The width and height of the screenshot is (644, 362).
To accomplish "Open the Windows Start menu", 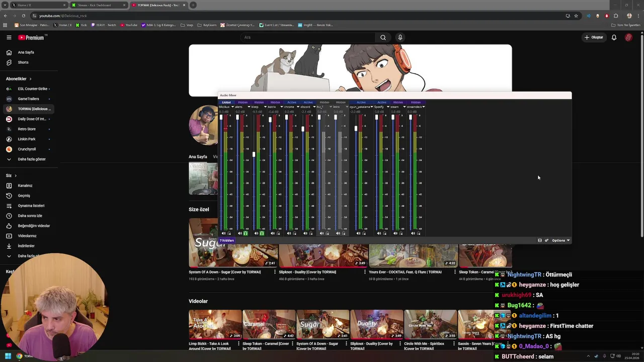I will coord(8,356).
